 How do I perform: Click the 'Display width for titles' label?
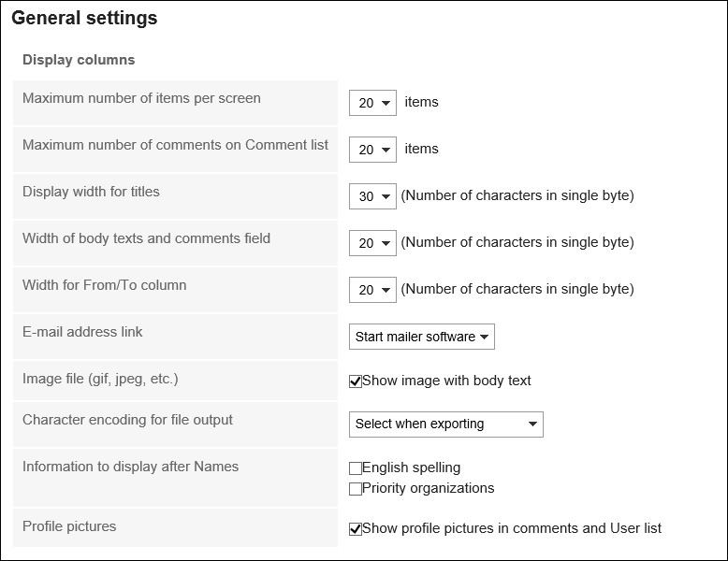coord(91,192)
